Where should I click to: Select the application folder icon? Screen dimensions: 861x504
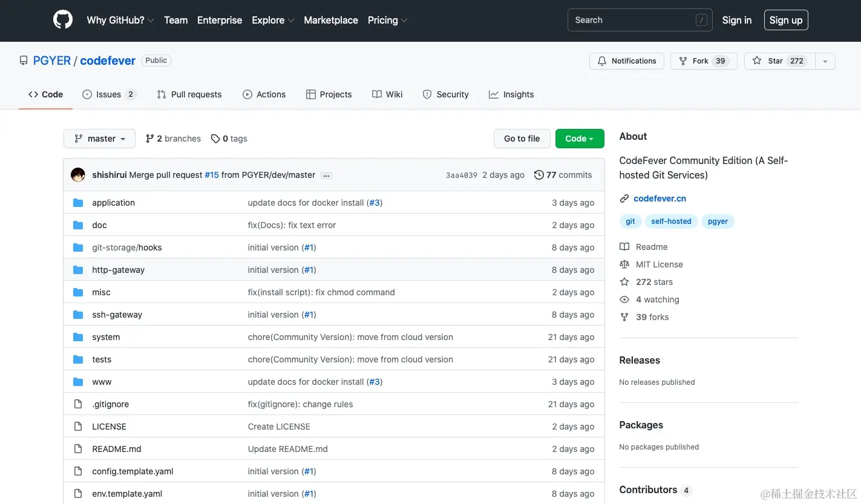78,203
